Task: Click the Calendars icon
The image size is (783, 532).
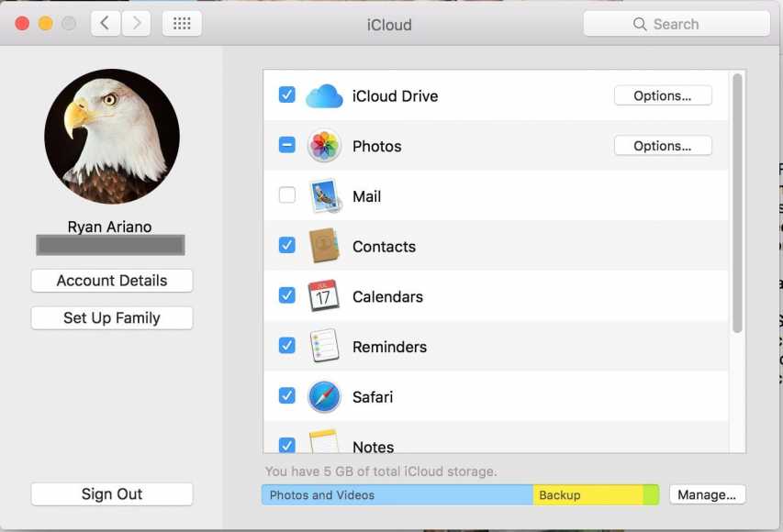Action: (x=323, y=295)
